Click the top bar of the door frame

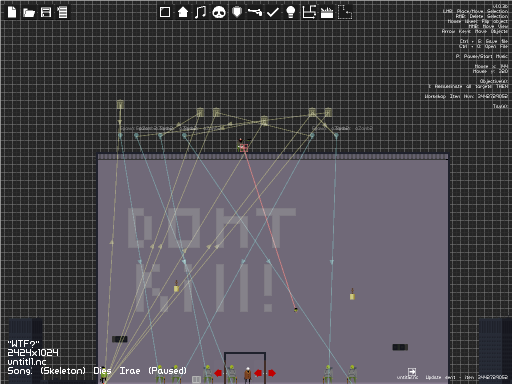245,353
